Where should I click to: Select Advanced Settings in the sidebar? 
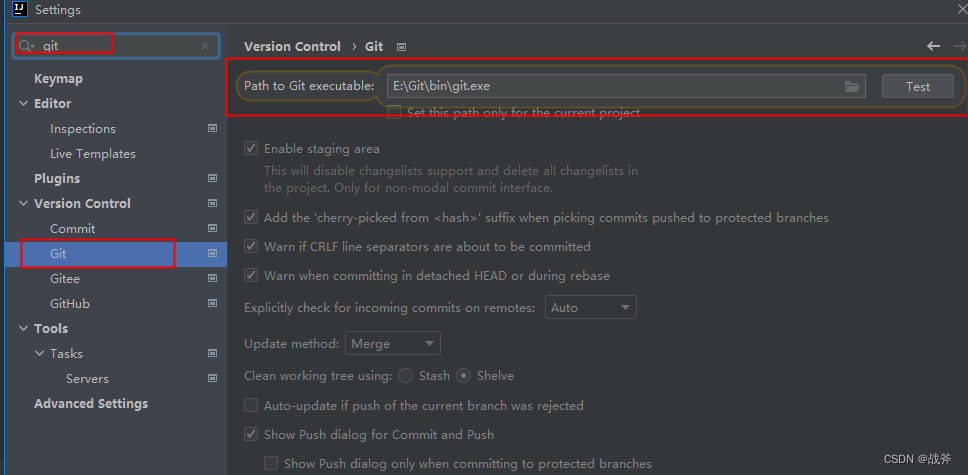[x=91, y=404]
